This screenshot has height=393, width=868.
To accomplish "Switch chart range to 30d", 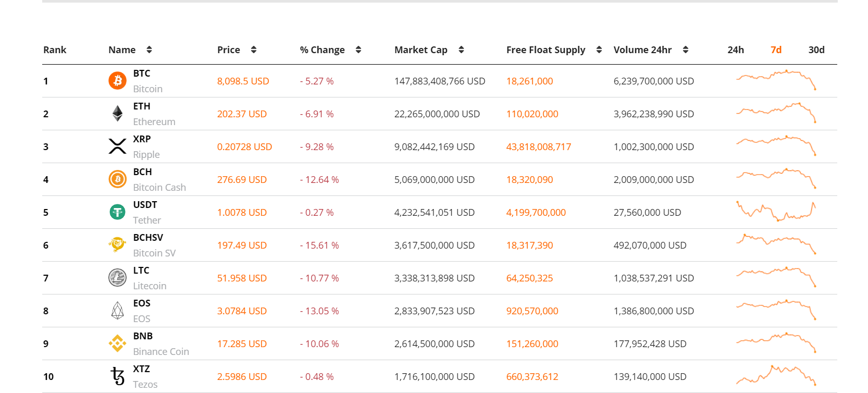I will click(x=816, y=50).
